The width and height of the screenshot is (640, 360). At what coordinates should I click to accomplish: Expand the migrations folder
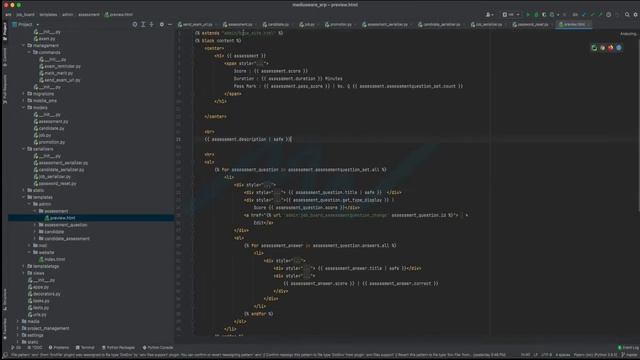pyautogui.click(x=24, y=94)
